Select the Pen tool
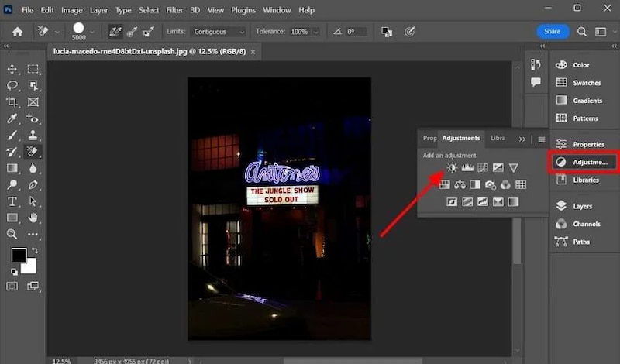Screen dimensions: 620x364 (33, 184)
